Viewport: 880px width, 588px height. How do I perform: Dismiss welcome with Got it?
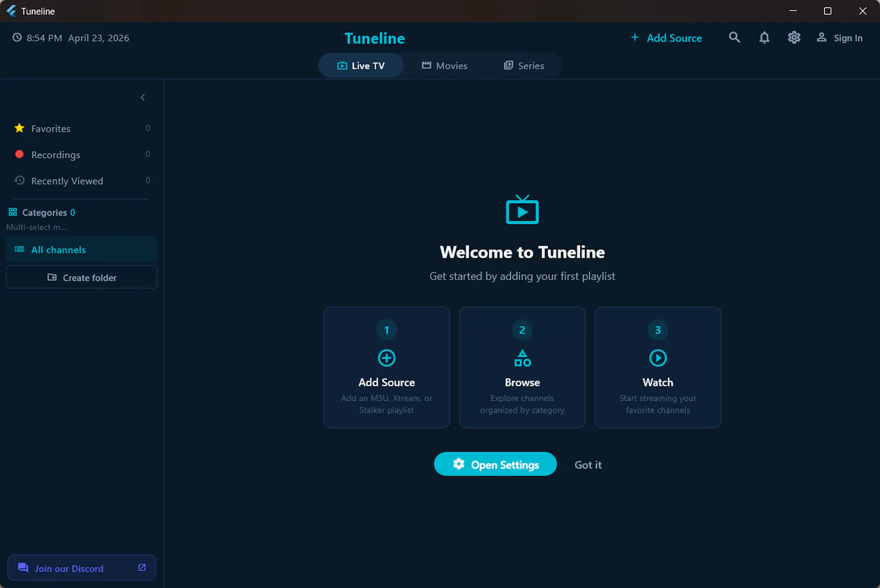pyautogui.click(x=588, y=464)
